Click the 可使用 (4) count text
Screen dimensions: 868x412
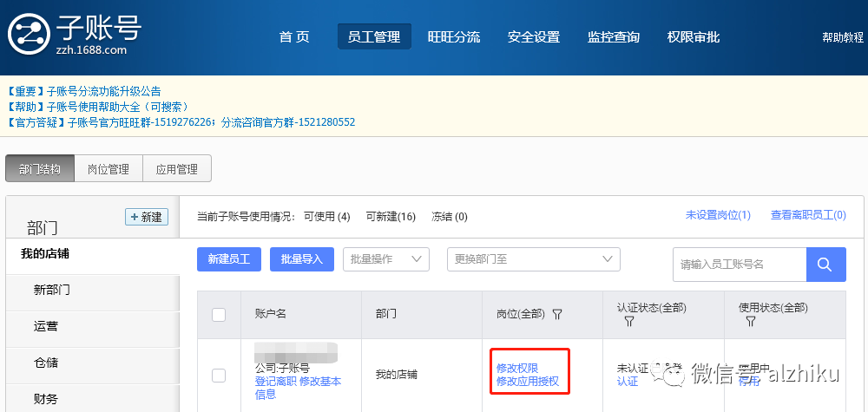coord(327,217)
